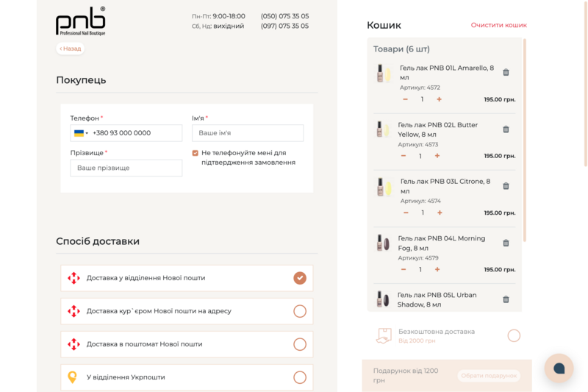
Task: Increase quantity of Amarello gel polish
Action: click(439, 99)
